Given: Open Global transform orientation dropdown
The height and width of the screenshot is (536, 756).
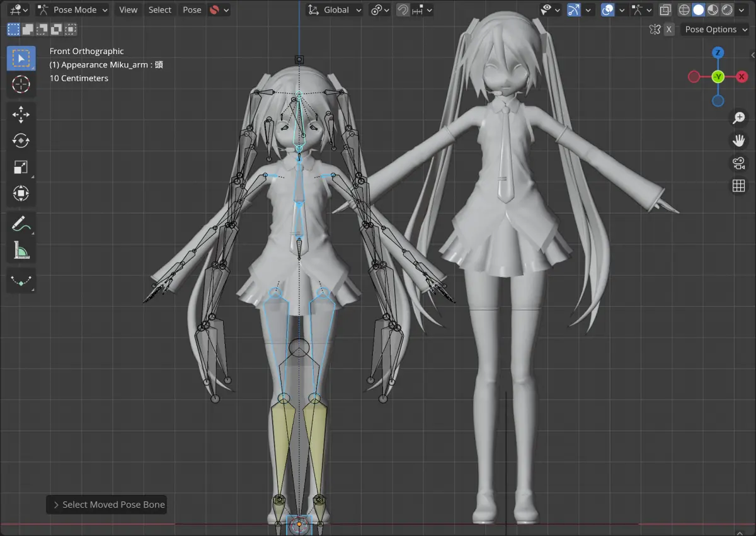Looking at the screenshot, I should tap(335, 10).
